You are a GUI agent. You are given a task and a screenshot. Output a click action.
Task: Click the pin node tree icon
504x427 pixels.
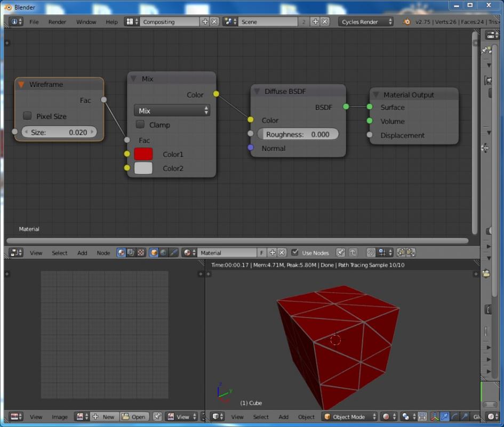(340, 252)
